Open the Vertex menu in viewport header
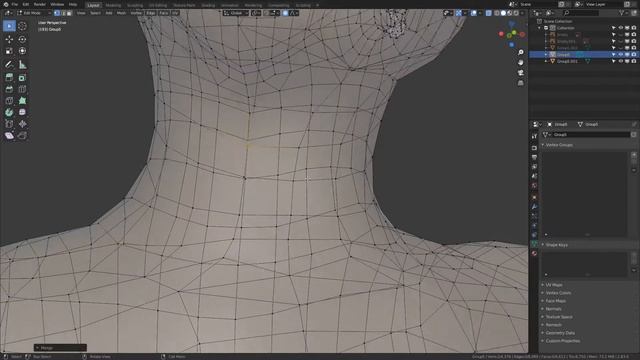640x360 pixels. coord(136,13)
